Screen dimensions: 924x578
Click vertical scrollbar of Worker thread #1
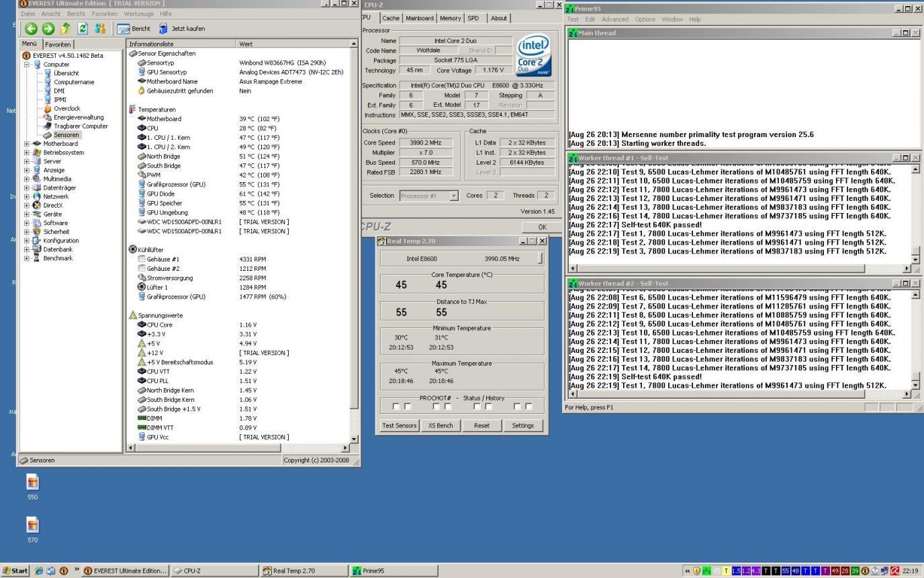[x=915, y=213]
